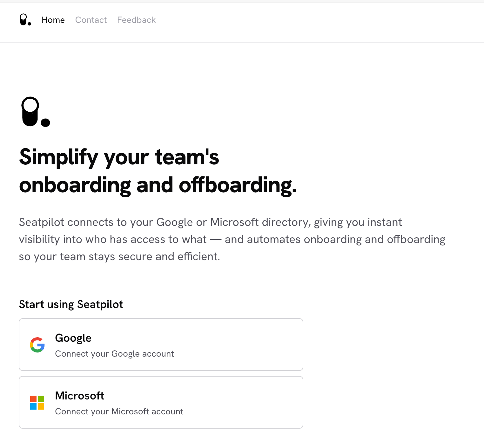484x448 pixels.
Task: Click the Microsoft four-square logo icon
Action: tap(37, 402)
